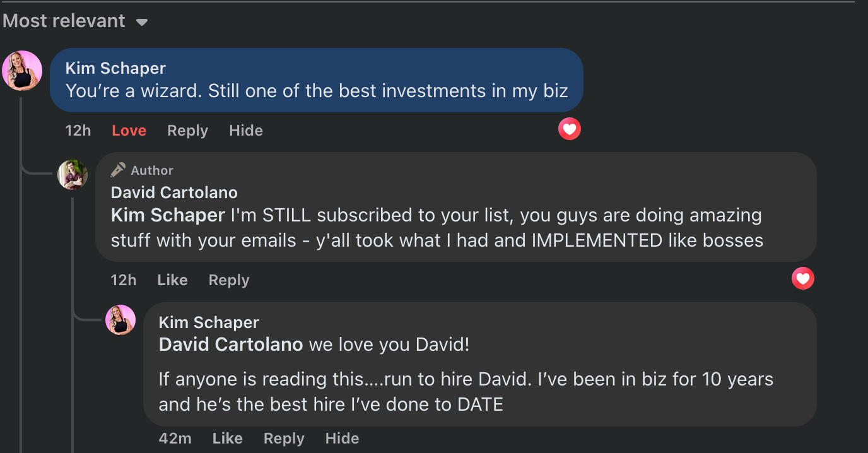
Task: Click Kim Schaper's avatar on the wizard comment
Action: (22, 71)
